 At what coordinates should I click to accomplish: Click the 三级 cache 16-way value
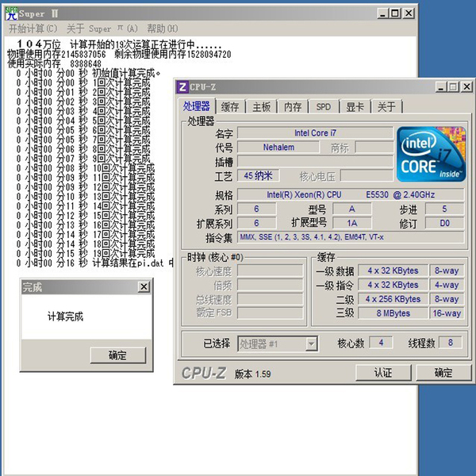point(447,313)
